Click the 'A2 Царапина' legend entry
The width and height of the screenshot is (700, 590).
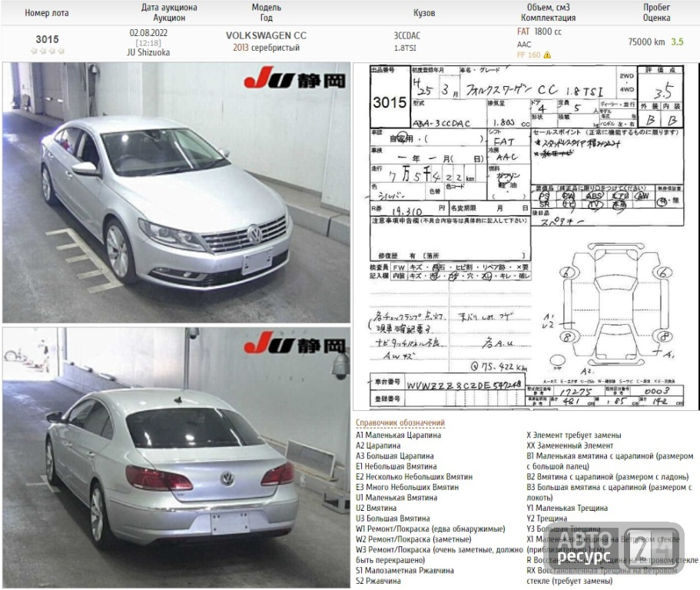tap(378, 446)
